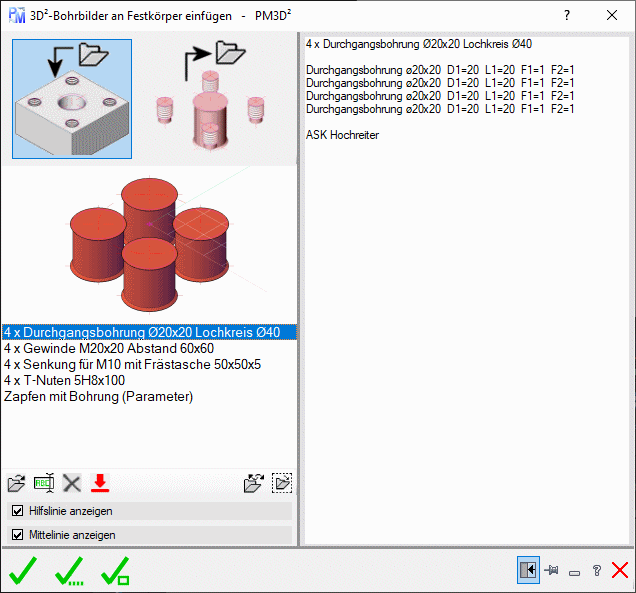Click the dashed-border folder icon
Viewport: 636px width, 593px height.
pos(282,484)
